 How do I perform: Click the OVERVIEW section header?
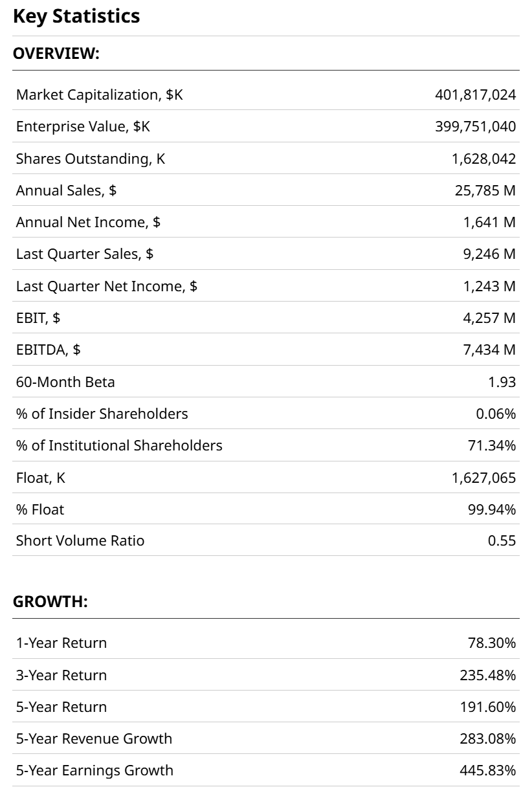pos(56,54)
